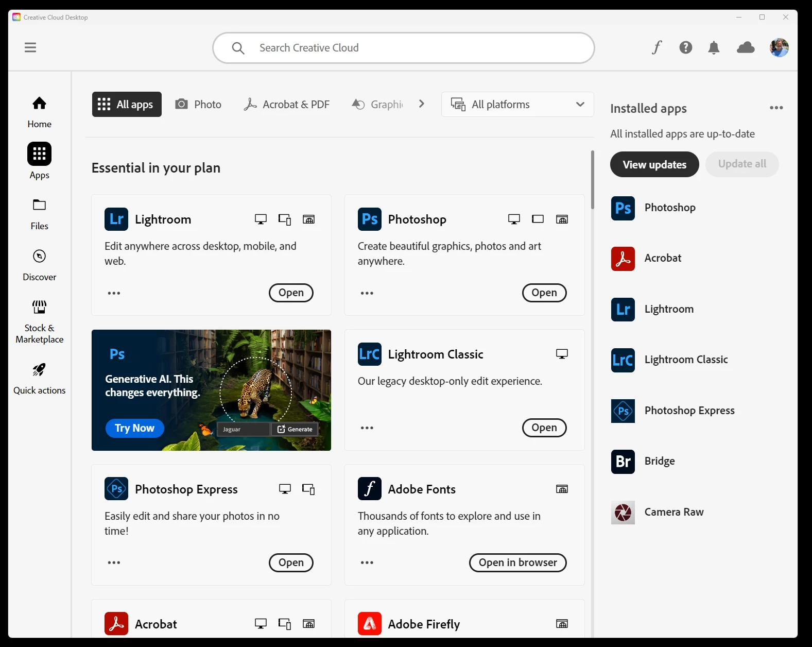
Task: Click Open in browser for Adobe Fonts
Action: click(518, 563)
